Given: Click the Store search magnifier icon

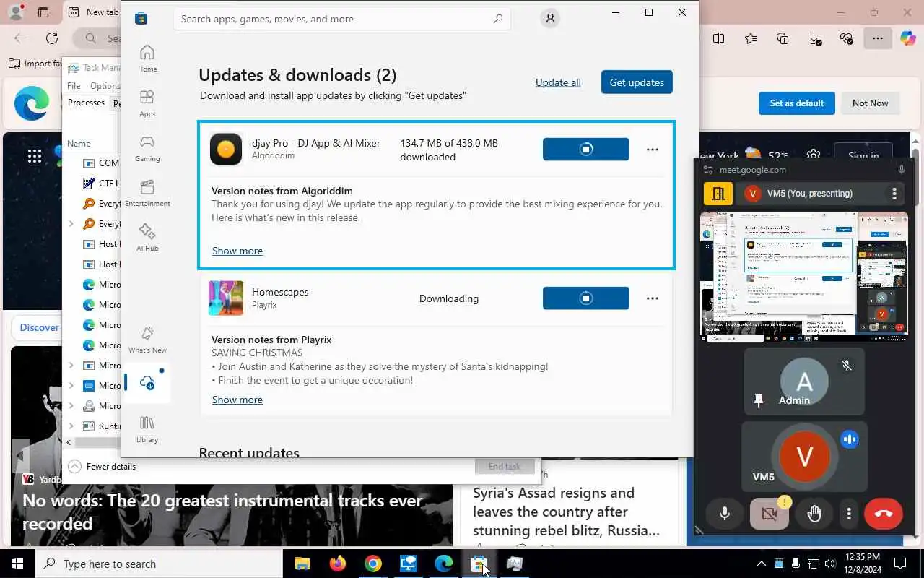Looking at the screenshot, I should [498, 19].
